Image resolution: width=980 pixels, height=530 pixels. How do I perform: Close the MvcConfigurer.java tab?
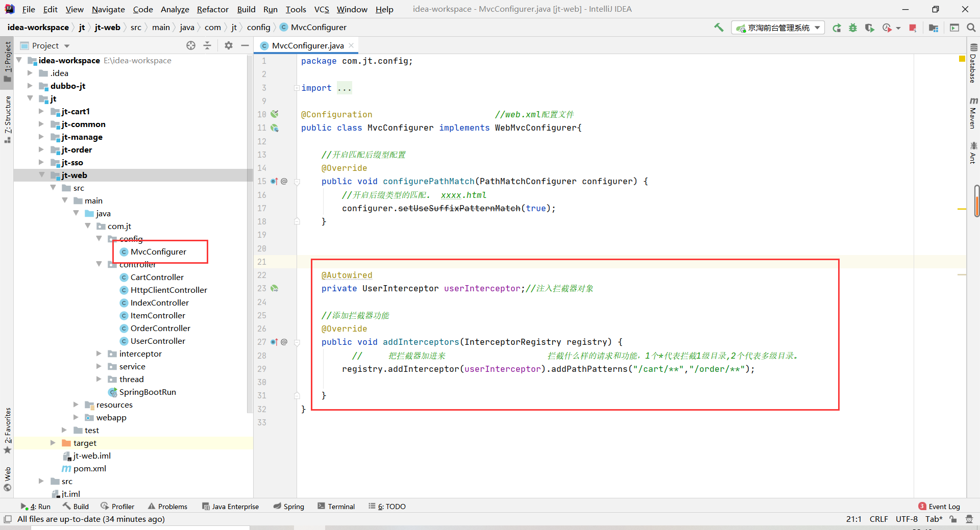pyautogui.click(x=351, y=45)
